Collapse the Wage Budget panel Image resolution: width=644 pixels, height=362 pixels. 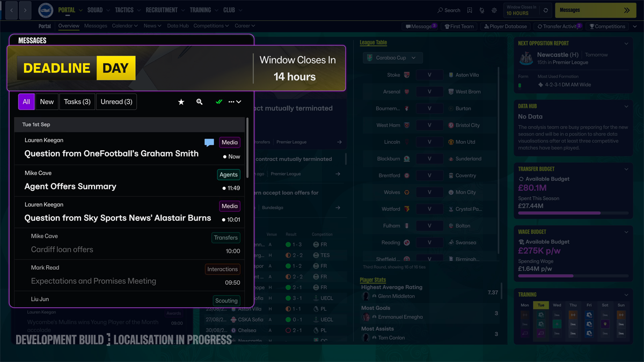click(x=626, y=232)
